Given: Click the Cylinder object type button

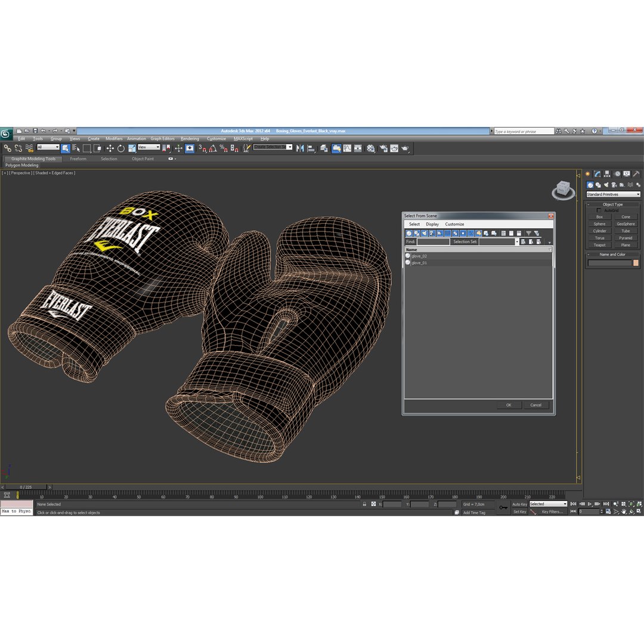Looking at the screenshot, I should click(x=599, y=231).
